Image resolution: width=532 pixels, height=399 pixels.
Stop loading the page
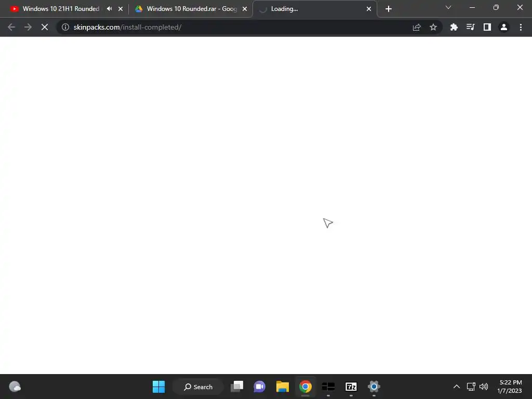45,27
